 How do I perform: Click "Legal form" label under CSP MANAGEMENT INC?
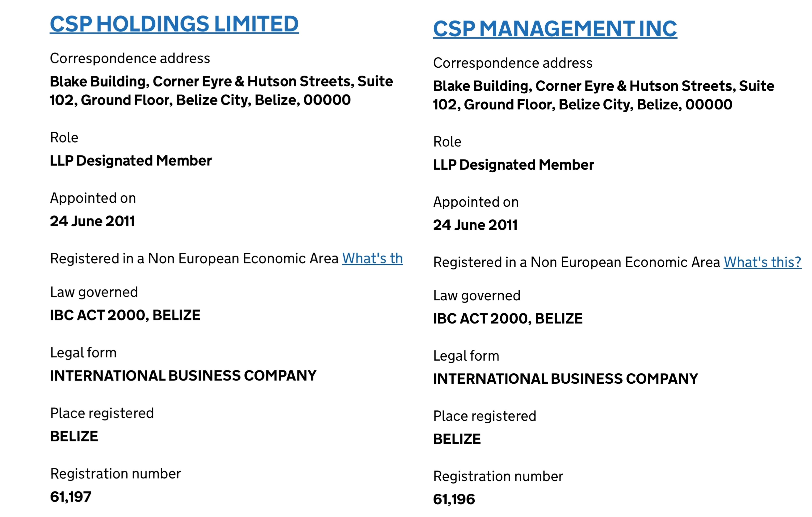click(x=466, y=356)
